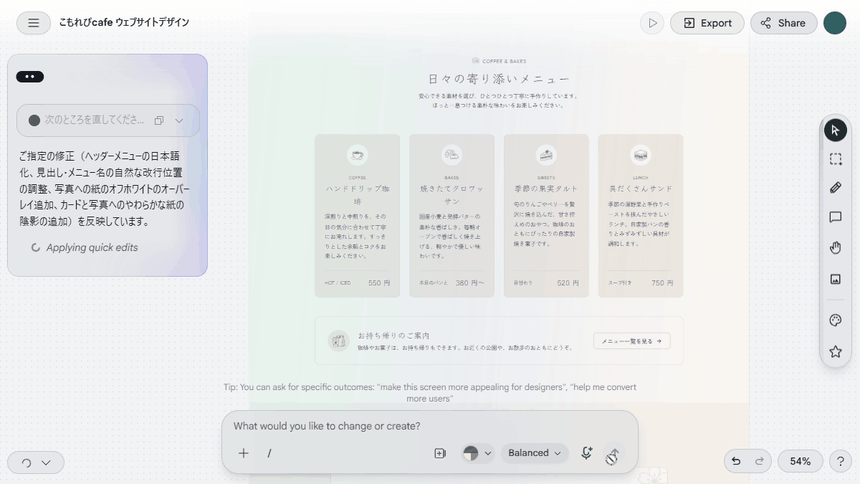
Task: Click the star favorites icon
Action: click(835, 351)
